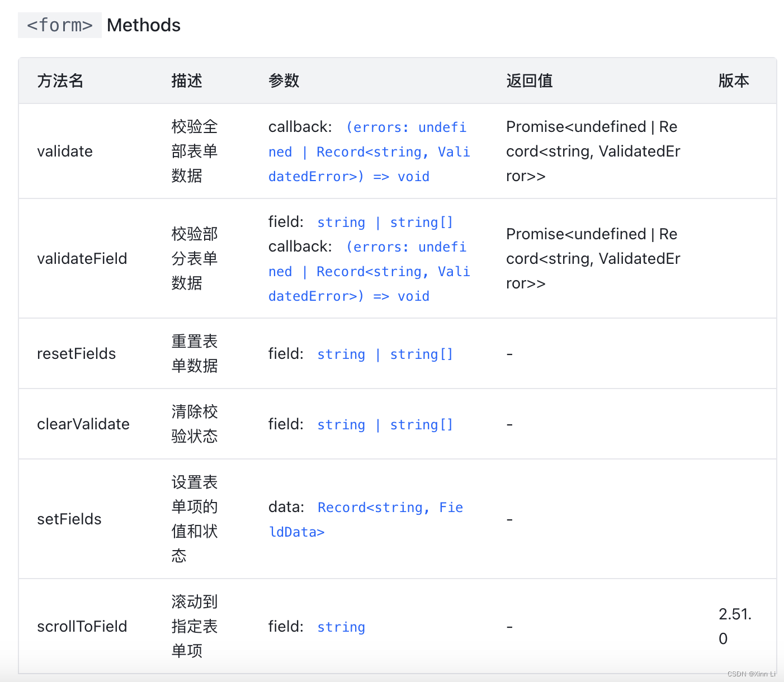Open the ValidatedError type link in validate row
Viewport: 784px width, 682px height.
313,176
